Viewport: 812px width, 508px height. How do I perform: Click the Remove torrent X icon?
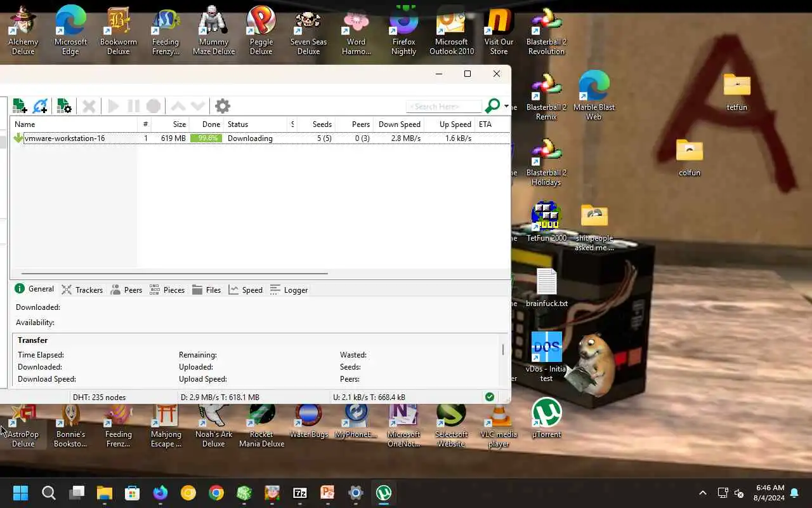[89, 106]
